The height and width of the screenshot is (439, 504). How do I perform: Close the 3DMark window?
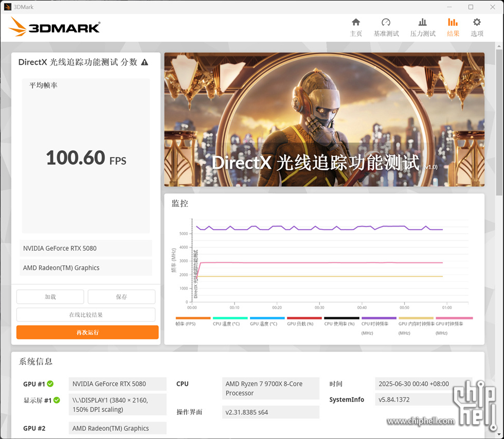coord(493,7)
